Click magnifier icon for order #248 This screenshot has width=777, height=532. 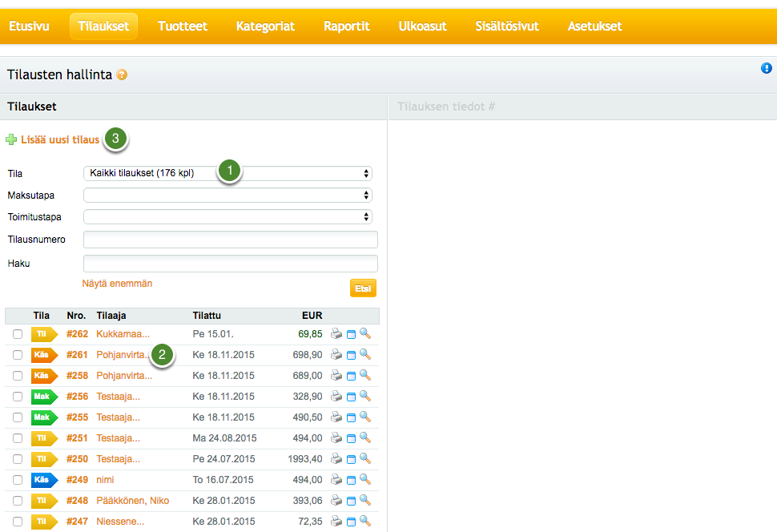pos(365,500)
